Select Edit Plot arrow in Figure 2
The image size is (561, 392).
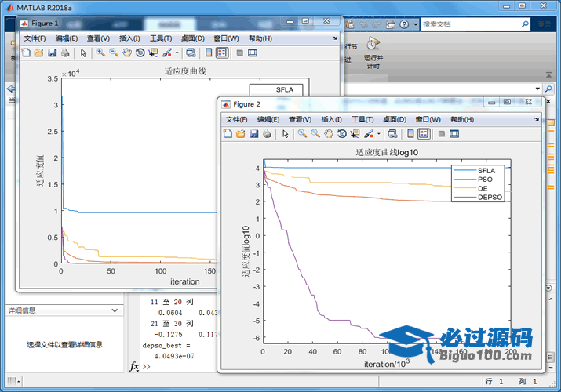click(285, 134)
